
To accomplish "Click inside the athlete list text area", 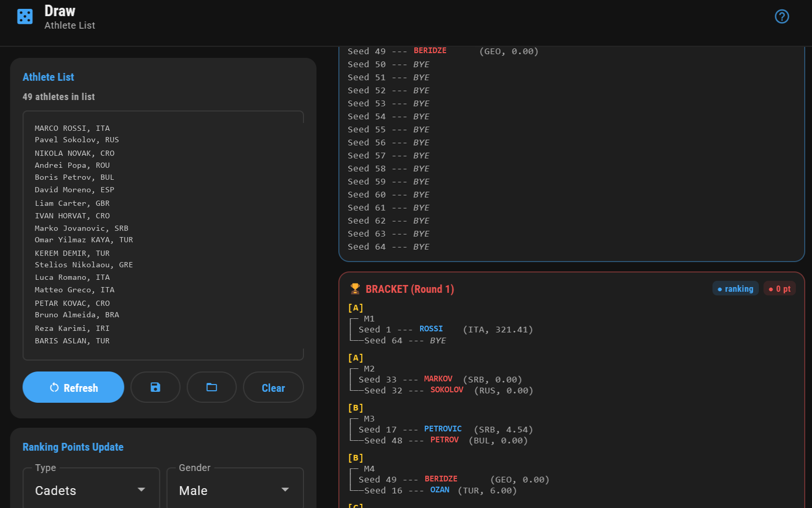I will tap(163, 235).
